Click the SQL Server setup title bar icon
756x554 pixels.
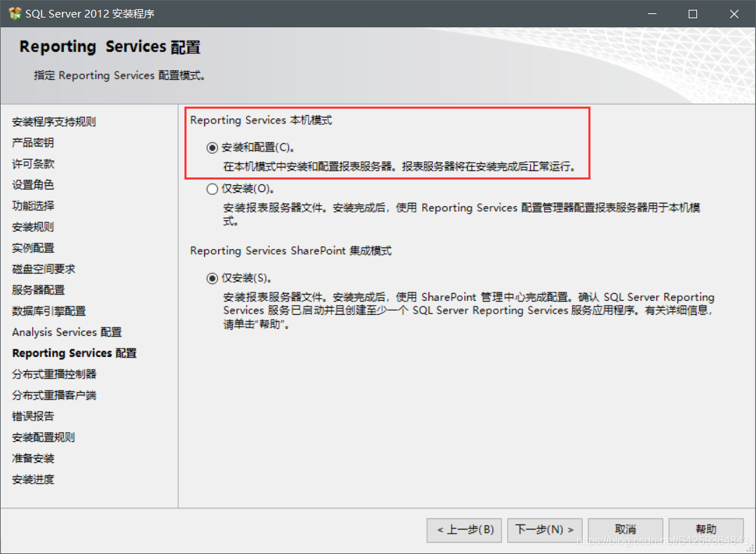(15, 13)
